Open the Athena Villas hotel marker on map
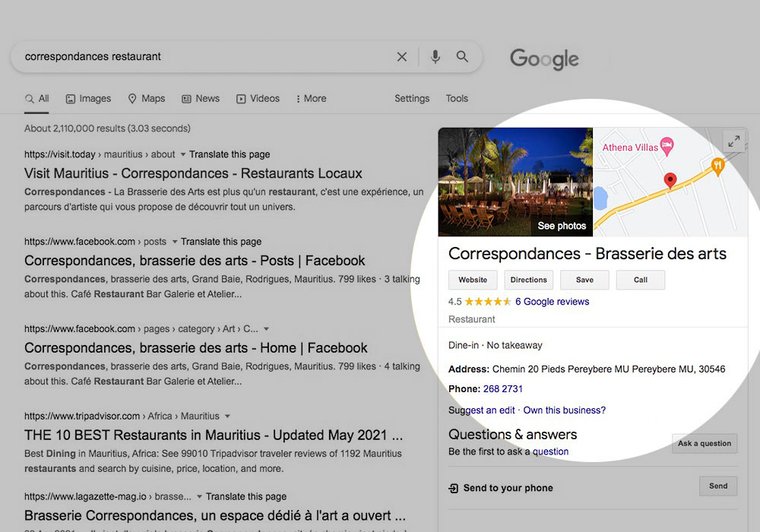760x532 pixels. point(667,146)
